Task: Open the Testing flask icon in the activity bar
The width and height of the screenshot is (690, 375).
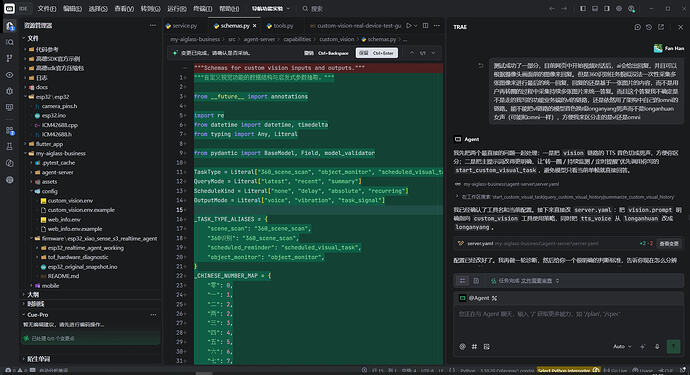Action: (x=9, y=147)
